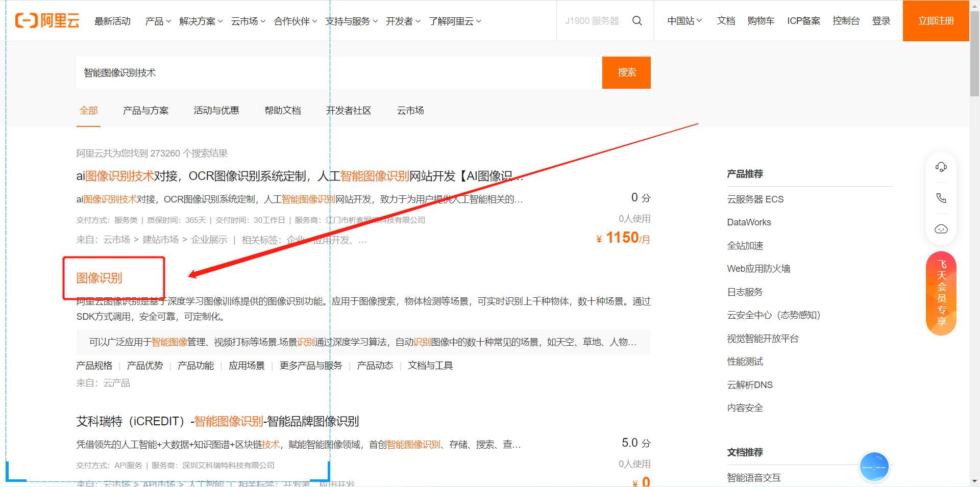Switch to the 产品与方案 tab
The height and width of the screenshot is (487, 980).
tap(145, 110)
